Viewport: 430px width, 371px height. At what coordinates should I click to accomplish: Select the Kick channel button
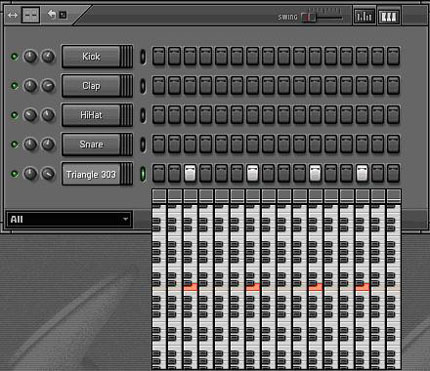click(x=91, y=56)
